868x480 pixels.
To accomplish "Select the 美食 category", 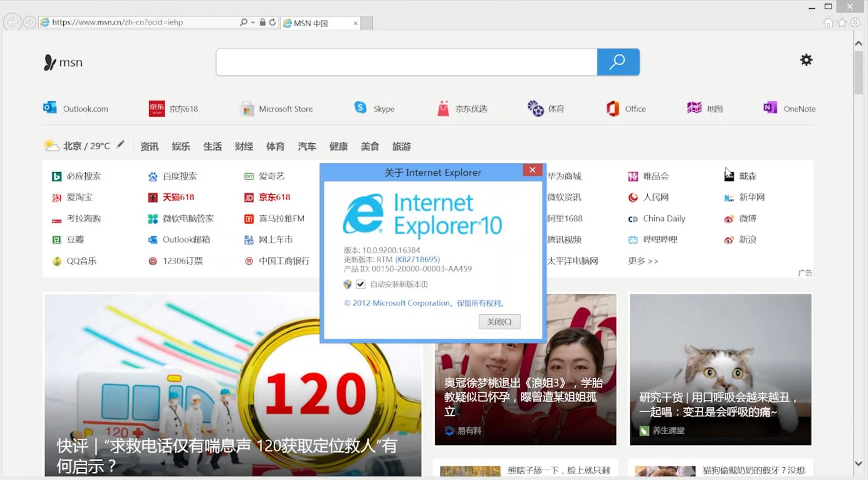I will (x=370, y=146).
